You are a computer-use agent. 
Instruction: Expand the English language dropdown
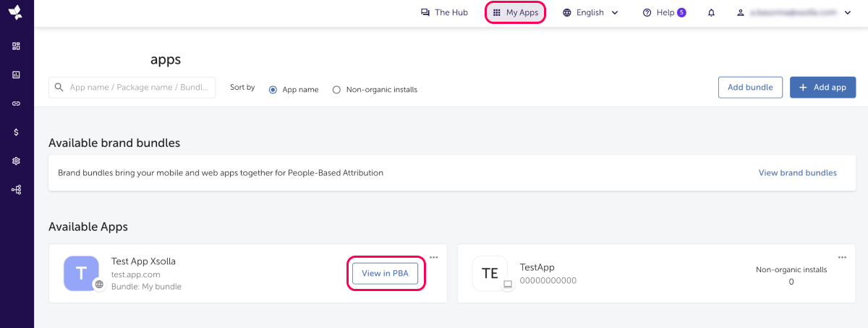click(x=590, y=13)
